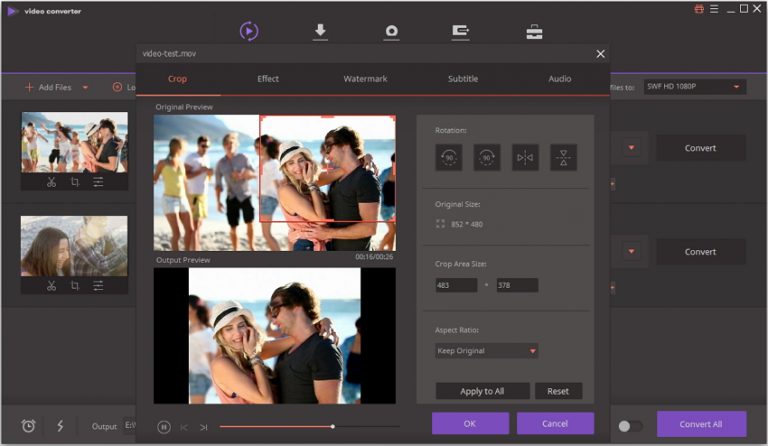Viewport: 768px width, 446px height.
Task: Open the Toolbox icon in top bar
Action: click(x=534, y=31)
